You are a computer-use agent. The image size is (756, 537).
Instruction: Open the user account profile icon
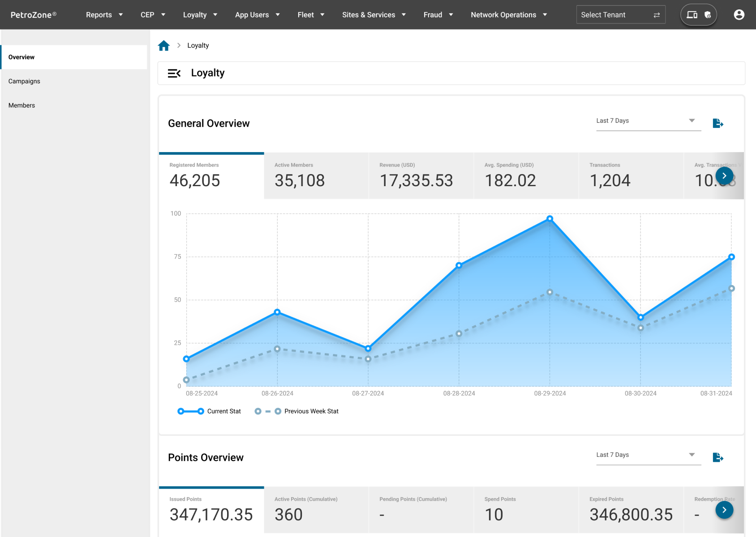pos(739,15)
